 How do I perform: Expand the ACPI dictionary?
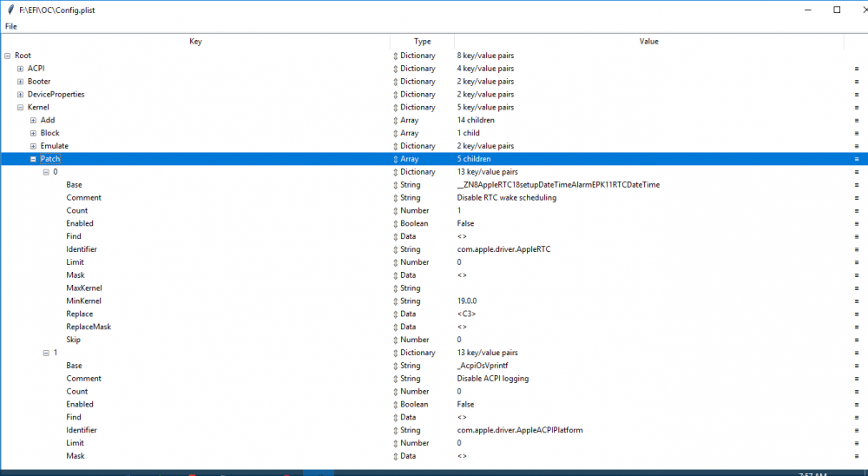click(x=21, y=69)
